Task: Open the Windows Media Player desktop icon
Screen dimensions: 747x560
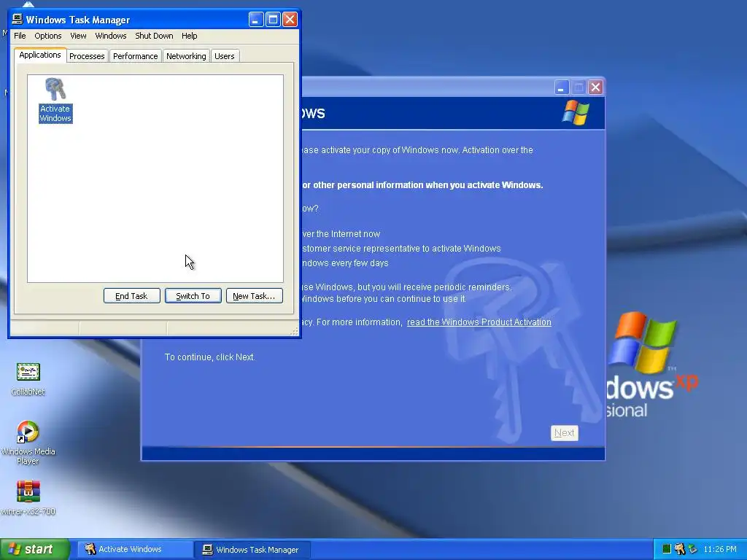Action: pyautogui.click(x=28, y=443)
